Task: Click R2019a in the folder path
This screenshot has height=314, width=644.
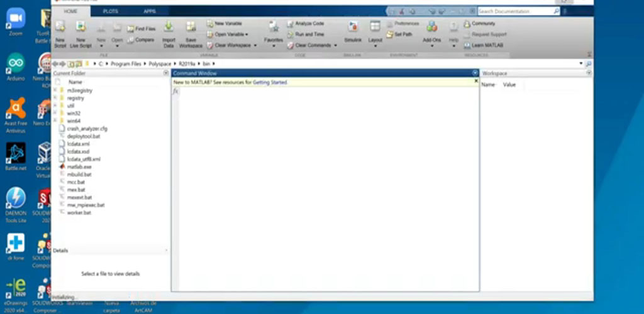Action: (187, 64)
